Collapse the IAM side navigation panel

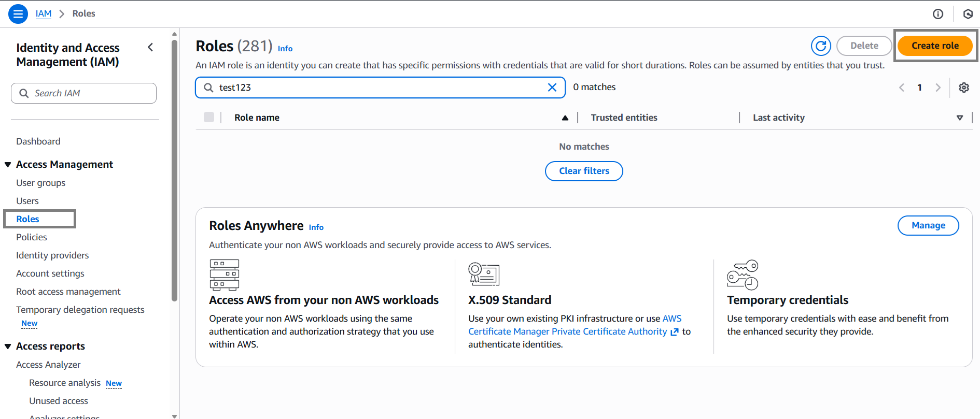pyautogui.click(x=150, y=47)
